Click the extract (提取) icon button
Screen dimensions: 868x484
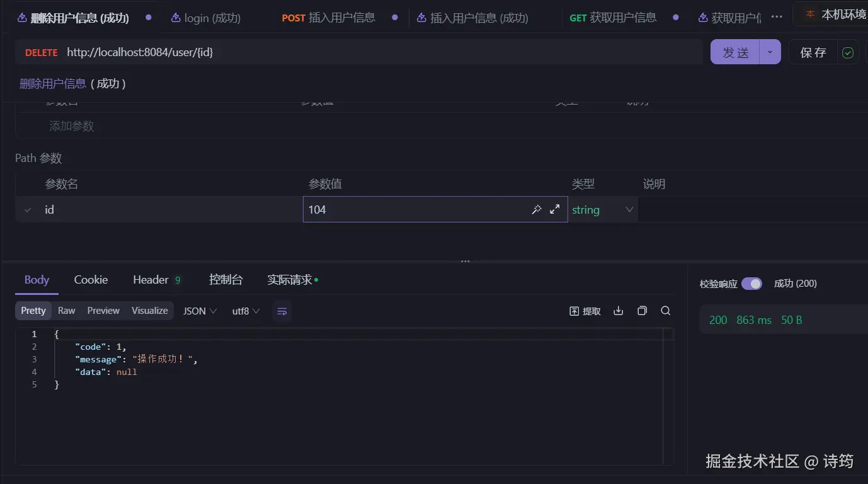click(585, 311)
